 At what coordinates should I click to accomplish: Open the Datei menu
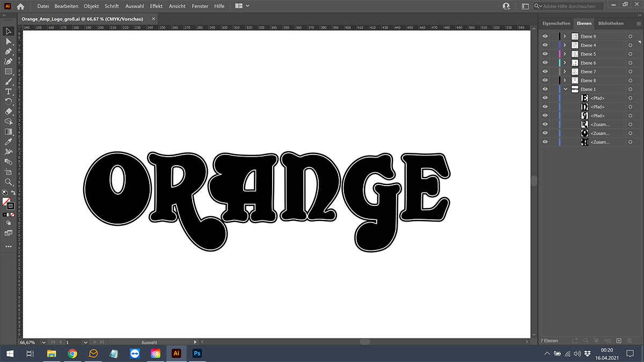tap(43, 6)
